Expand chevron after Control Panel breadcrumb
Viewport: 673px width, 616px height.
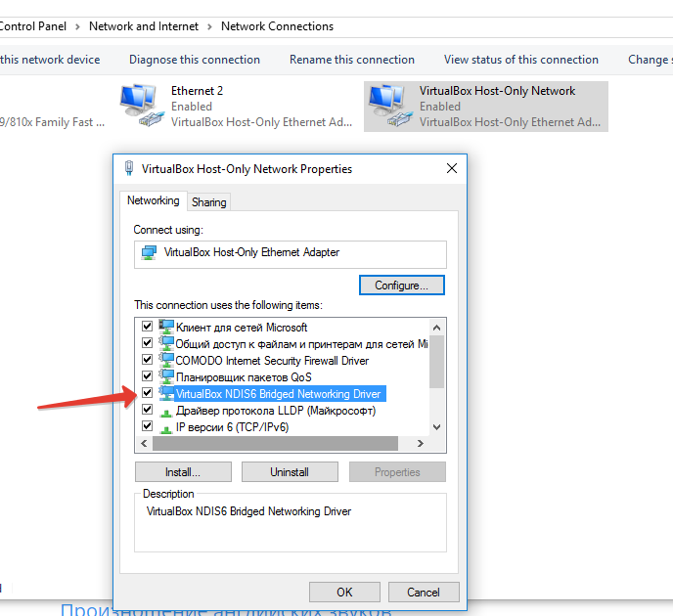(77, 26)
